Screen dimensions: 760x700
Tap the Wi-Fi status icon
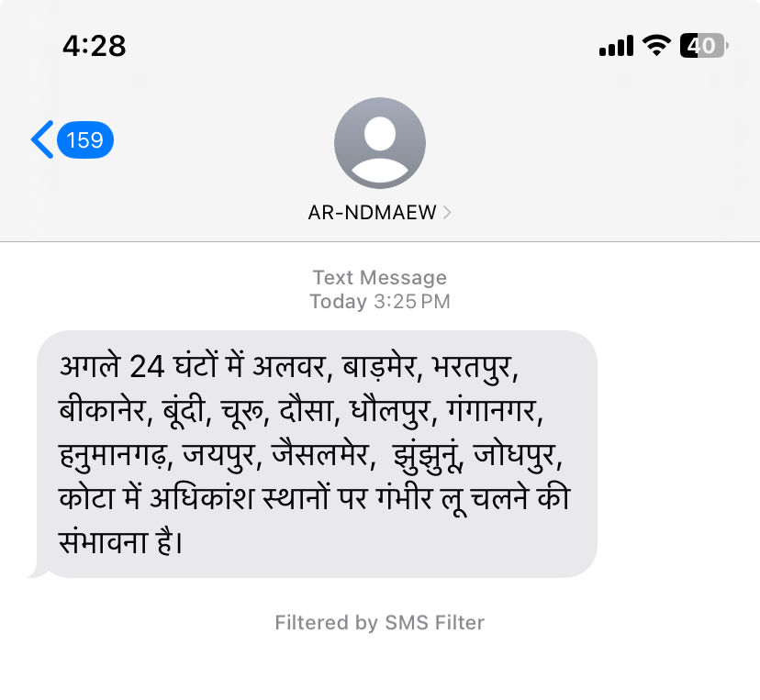[656, 46]
